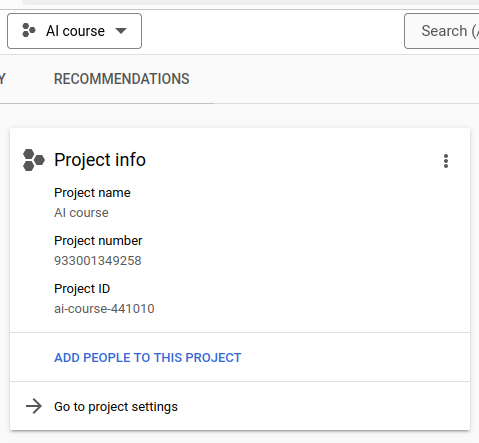Select project ID ai-course-441010
The height and width of the screenshot is (443, 479).
coord(104,309)
